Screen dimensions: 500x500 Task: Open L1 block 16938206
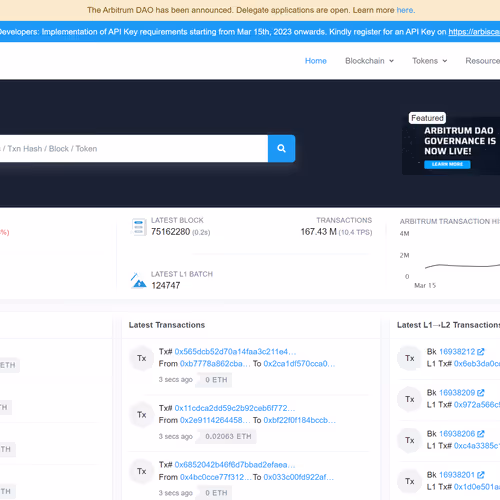pyautogui.click(x=457, y=434)
